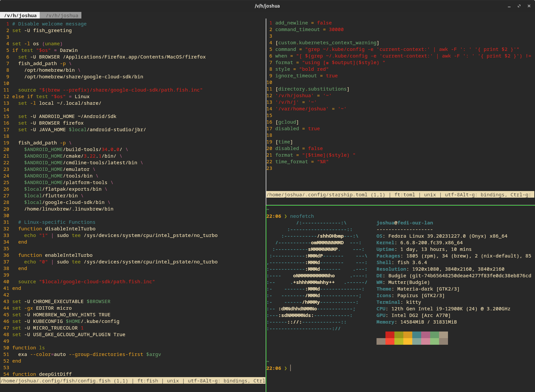This screenshot has width=535, height=392.
Task: Click '$local/flutter/bin' line
Action: click(x=54, y=196)
